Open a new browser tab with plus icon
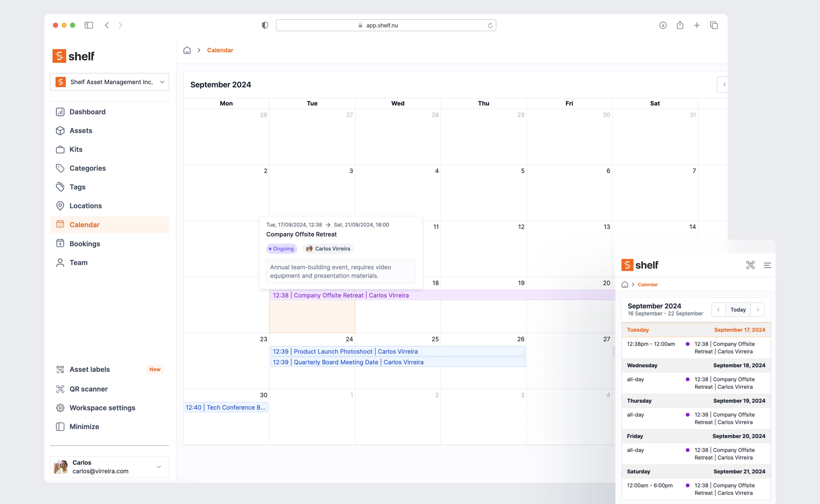Image resolution: width=820 pixels, height=504 pixels. coord(697,25)
